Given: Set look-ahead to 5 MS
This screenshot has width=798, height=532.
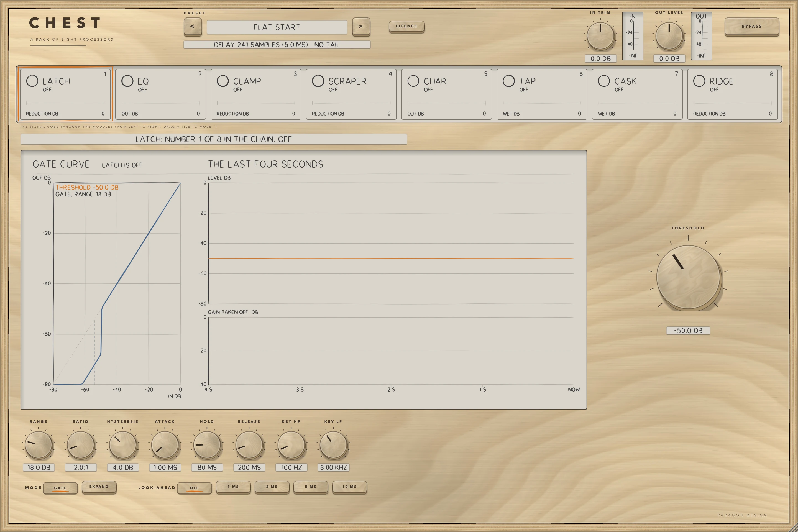Looking at the screenshot, I should point(311,487).
